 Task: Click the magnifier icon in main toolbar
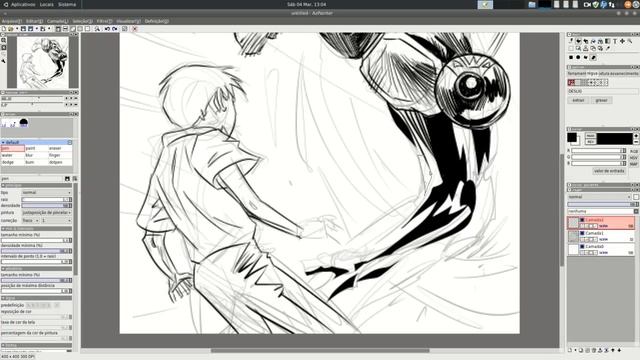[97, 29]
